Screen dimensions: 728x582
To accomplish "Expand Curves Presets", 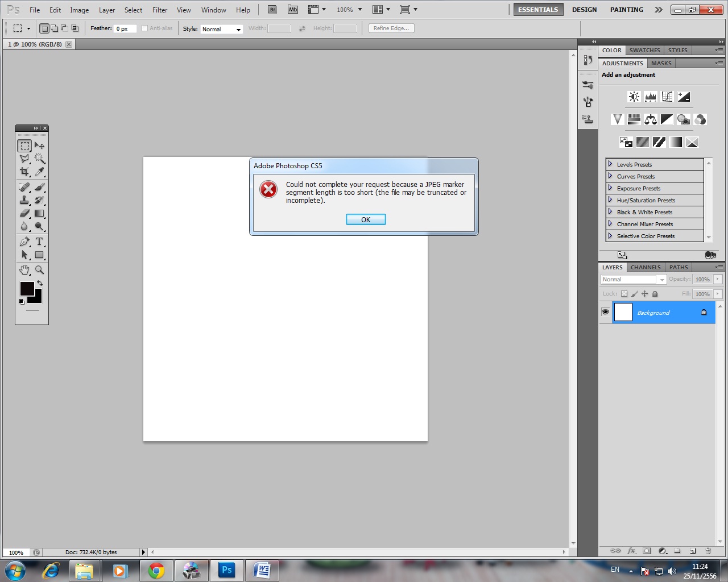I will (x=610, y=176).
